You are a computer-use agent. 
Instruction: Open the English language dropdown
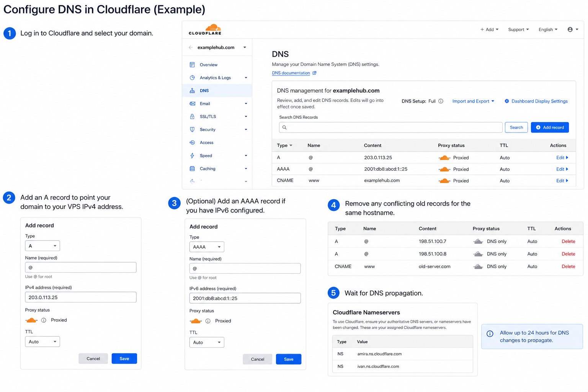coord(548,29)
